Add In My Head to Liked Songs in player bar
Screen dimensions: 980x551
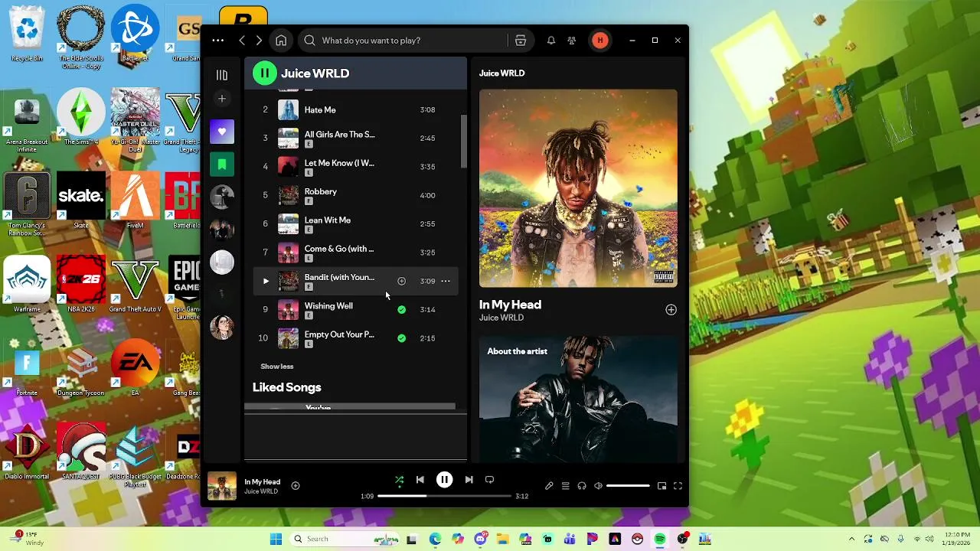pos(296,486)
